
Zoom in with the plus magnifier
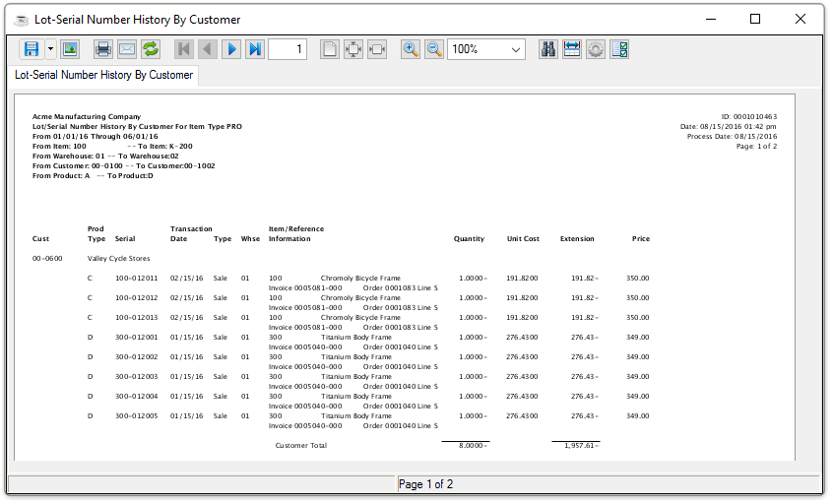[x=411, y=49]
